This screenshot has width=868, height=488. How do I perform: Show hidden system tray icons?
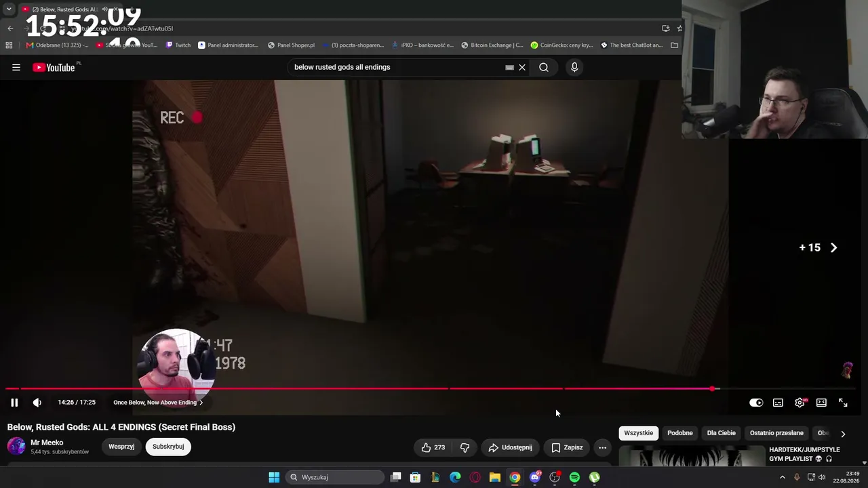tap(782, 477)
